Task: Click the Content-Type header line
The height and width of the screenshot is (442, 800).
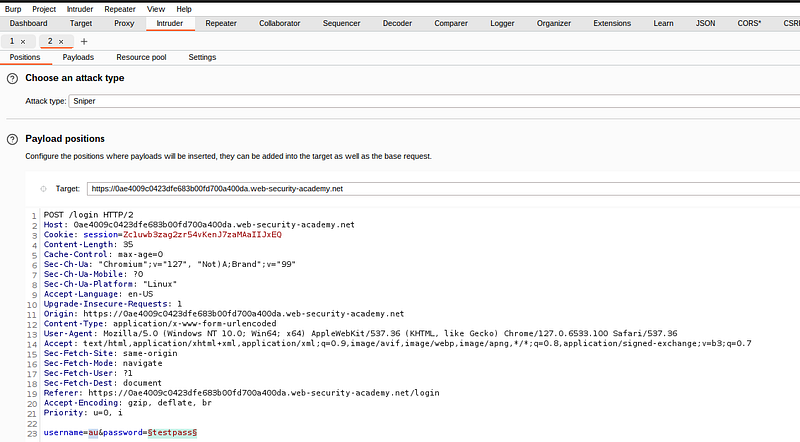Action: (160, 324)
